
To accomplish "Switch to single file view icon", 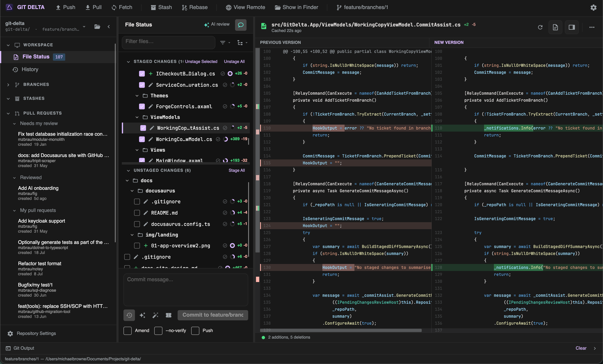I will click(x=555, y=27).
